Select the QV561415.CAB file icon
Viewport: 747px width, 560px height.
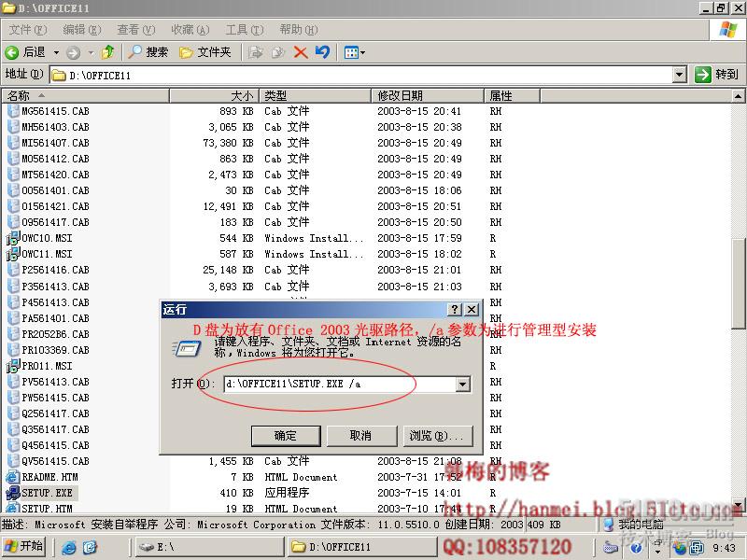13,461
